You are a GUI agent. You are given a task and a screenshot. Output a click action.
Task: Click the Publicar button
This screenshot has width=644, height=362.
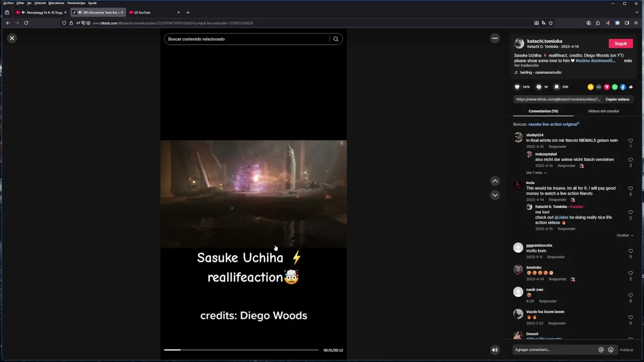pyautogui.click(x=626, y=350)
